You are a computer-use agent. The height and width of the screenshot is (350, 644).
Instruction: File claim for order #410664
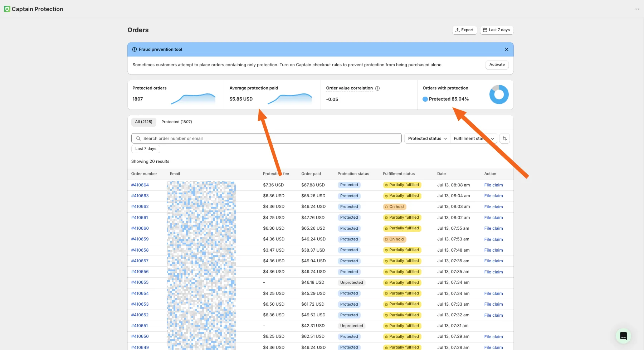click(x=493, y=185)
